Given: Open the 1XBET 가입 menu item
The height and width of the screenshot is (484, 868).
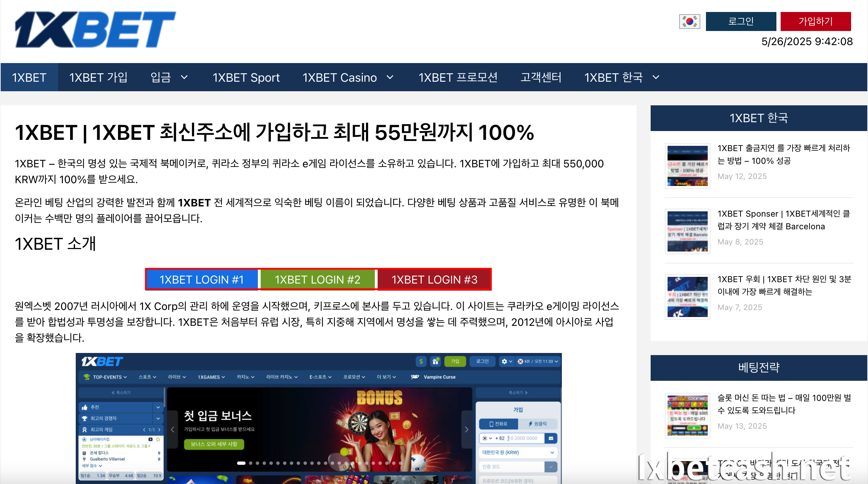Looking at the screenshot, I should [x=98, y=77].
